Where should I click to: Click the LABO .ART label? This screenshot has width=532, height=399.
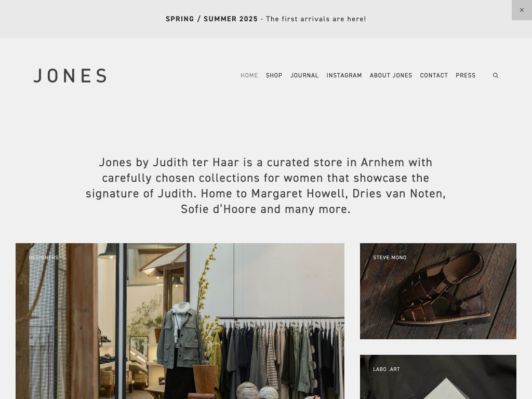[386, 369]
